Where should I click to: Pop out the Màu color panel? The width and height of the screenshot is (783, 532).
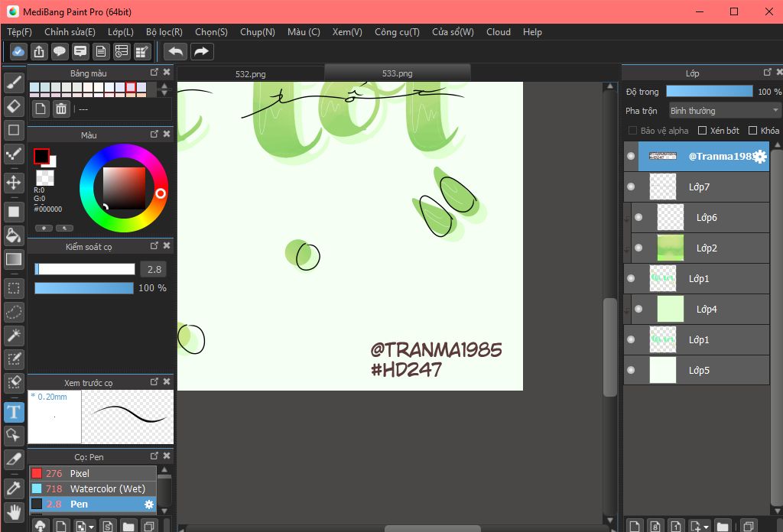[154, 135]
